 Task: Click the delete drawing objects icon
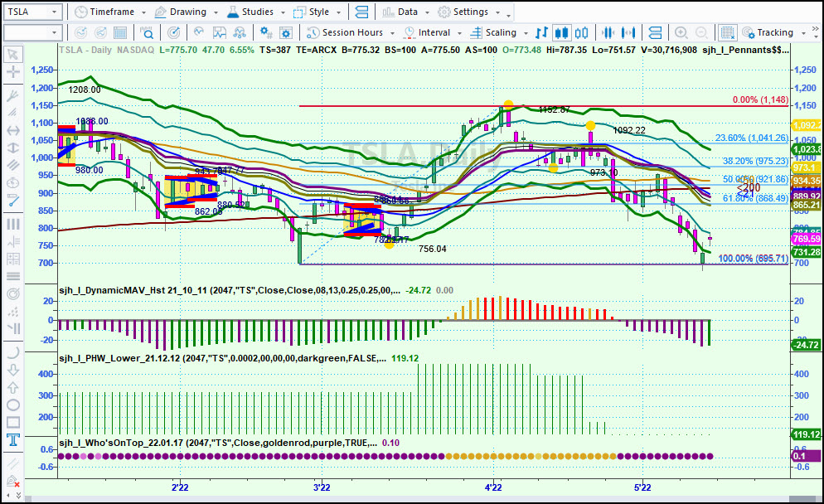(13, 481)
